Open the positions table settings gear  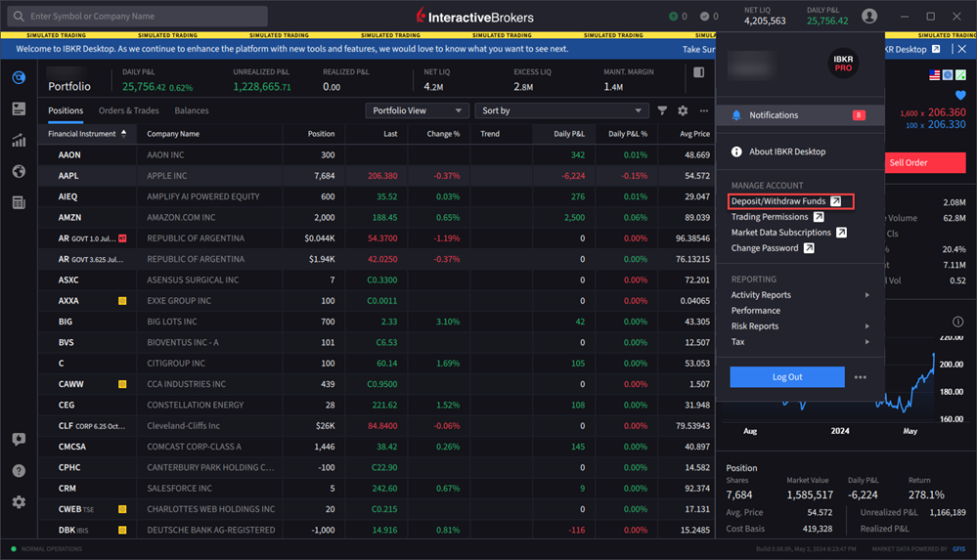point(683,110)
